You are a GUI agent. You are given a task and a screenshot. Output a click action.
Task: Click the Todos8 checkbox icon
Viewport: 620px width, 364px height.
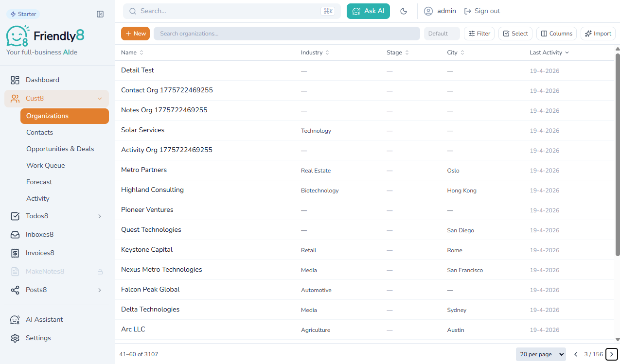pos(15,216)
